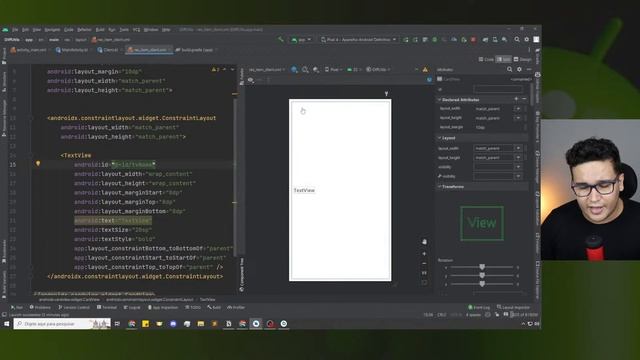
Task: Open declared layout_height value dropdown arrow
Action: click(x=518, y=118)
